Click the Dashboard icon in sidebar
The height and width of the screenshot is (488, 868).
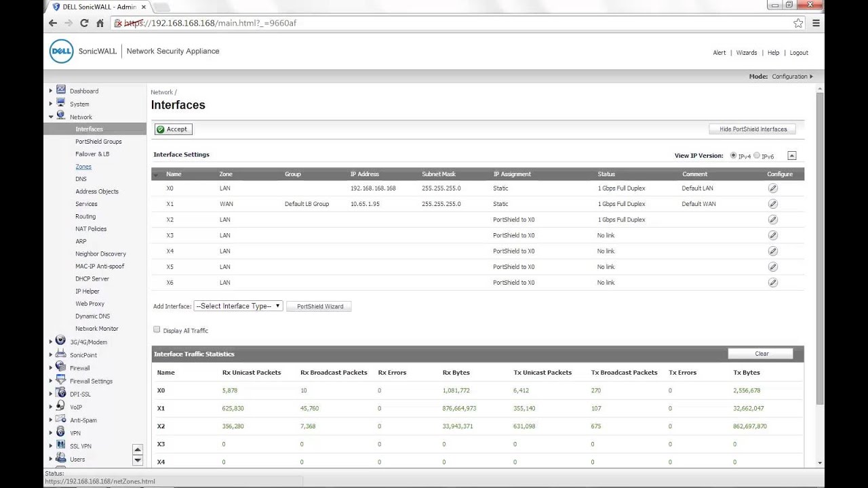tap(61, 90)
